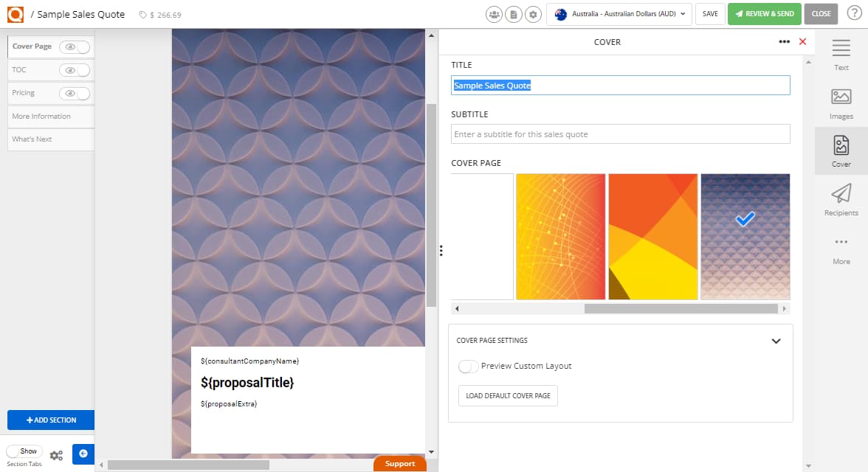The height and width of the screenshot is (472, 868).
Task: Choose the orange geometric cover thumbnail
Action: coord(652,237)
